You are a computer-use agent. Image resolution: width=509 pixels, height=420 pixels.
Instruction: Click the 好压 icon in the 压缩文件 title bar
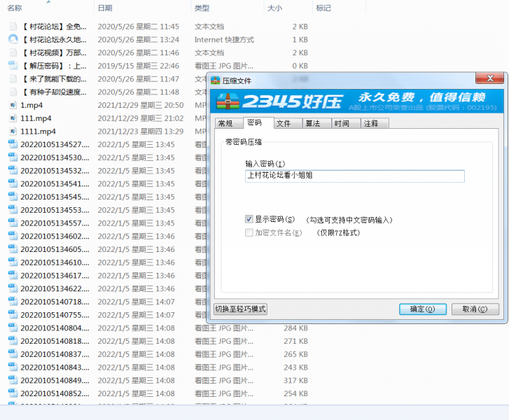[217, 80]
